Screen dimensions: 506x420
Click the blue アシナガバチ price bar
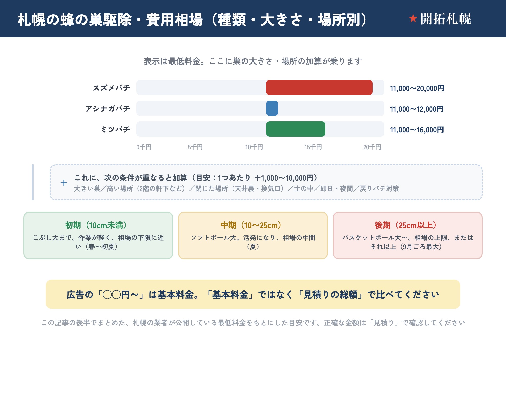pos(272,108)
